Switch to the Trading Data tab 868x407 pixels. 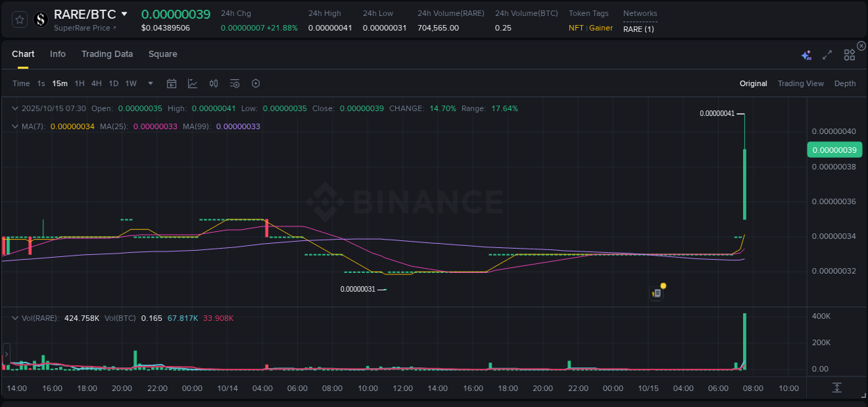107,53
